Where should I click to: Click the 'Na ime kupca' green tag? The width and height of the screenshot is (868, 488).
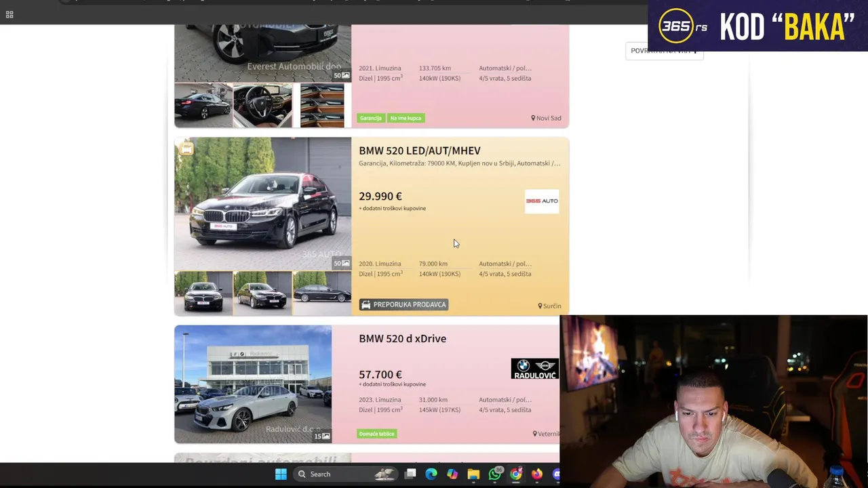406,118
